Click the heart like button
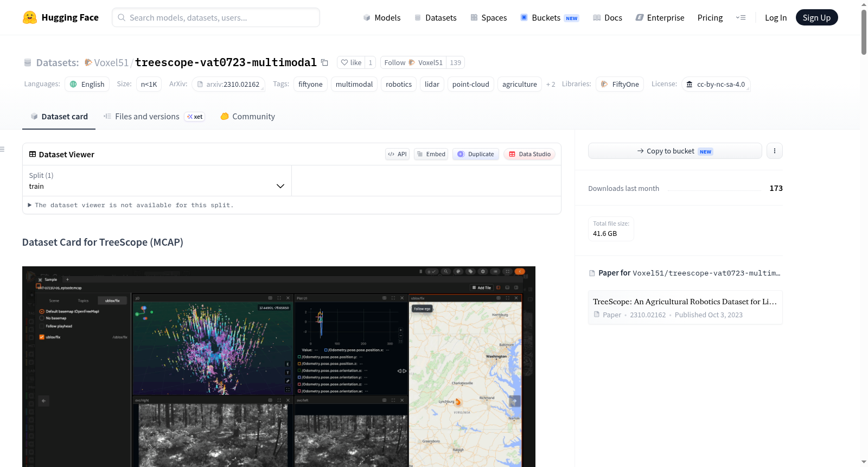This screenshot has height=467, width=868. pyautogui.click(x=351, y=62)
